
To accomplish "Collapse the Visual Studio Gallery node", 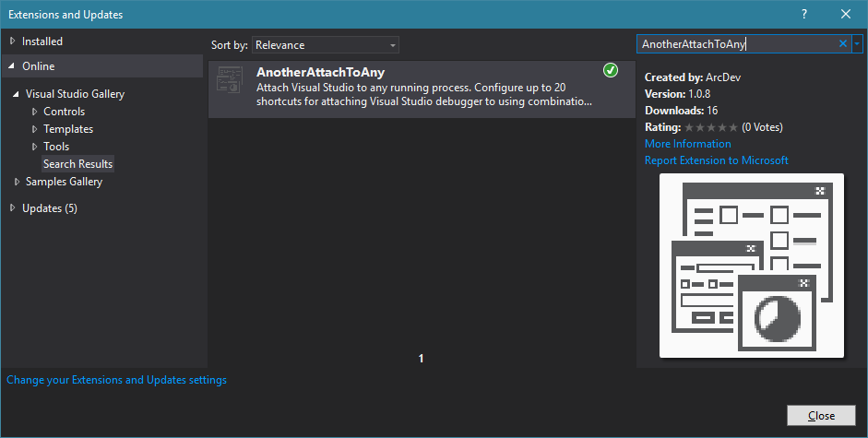I will click(16, 94).
